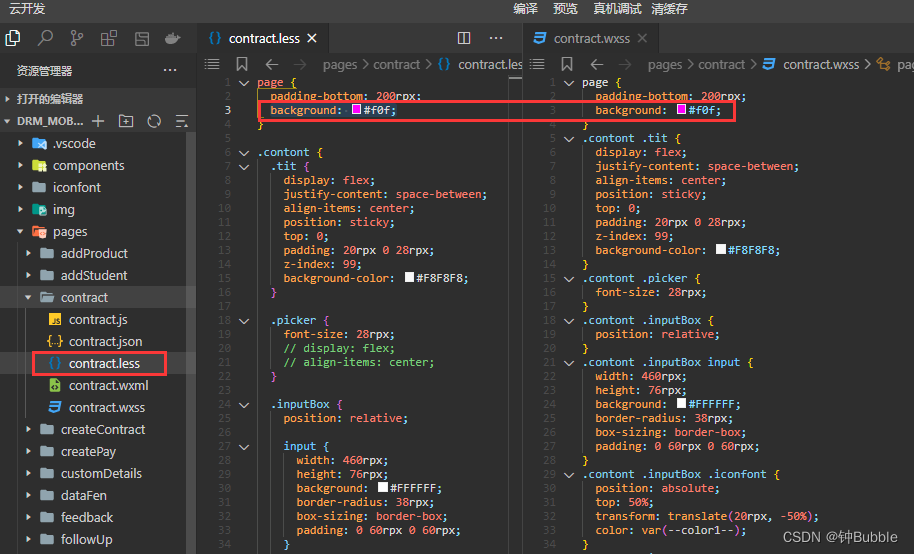The width and height of the screenshot is (914, 554).
Task: Click magenta #f0f swatch in contract.less
Action: 357,110
